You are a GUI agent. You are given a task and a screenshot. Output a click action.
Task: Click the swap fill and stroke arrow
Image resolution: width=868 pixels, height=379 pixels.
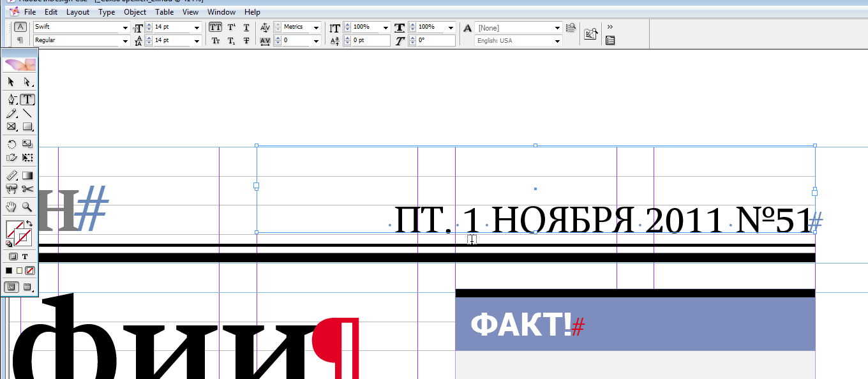[29, 223]
